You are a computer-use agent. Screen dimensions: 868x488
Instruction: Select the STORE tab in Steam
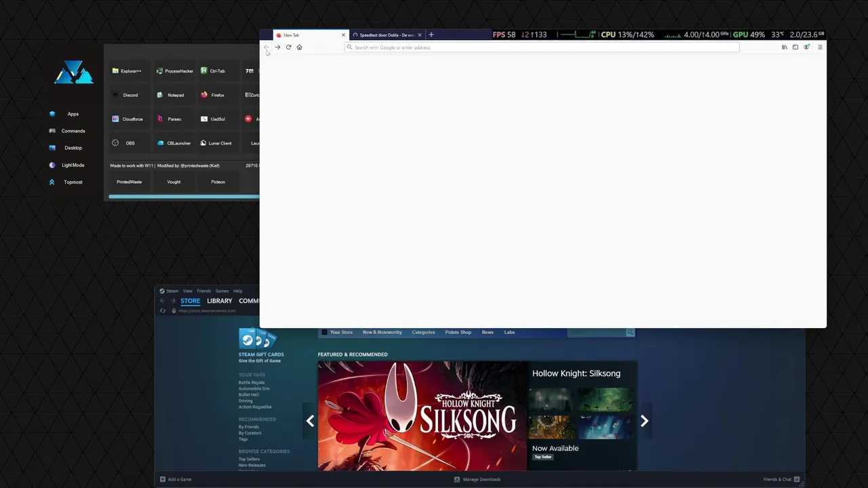tap(191, 301)
